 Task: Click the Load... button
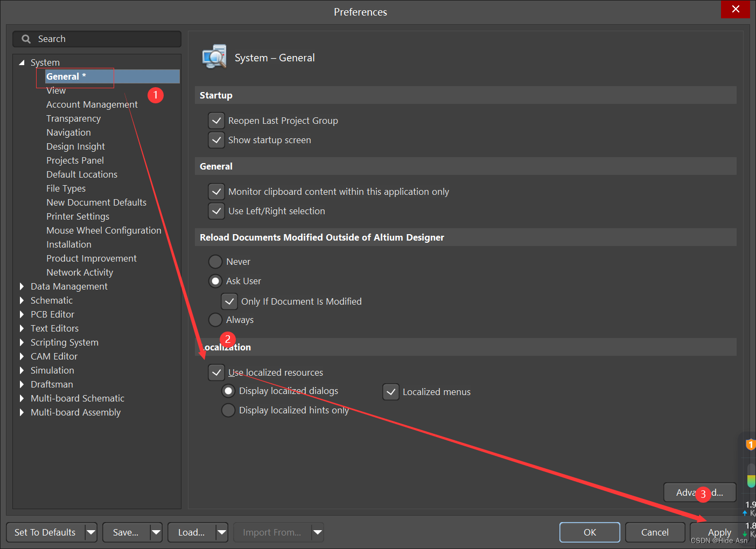tap(192, 532)
